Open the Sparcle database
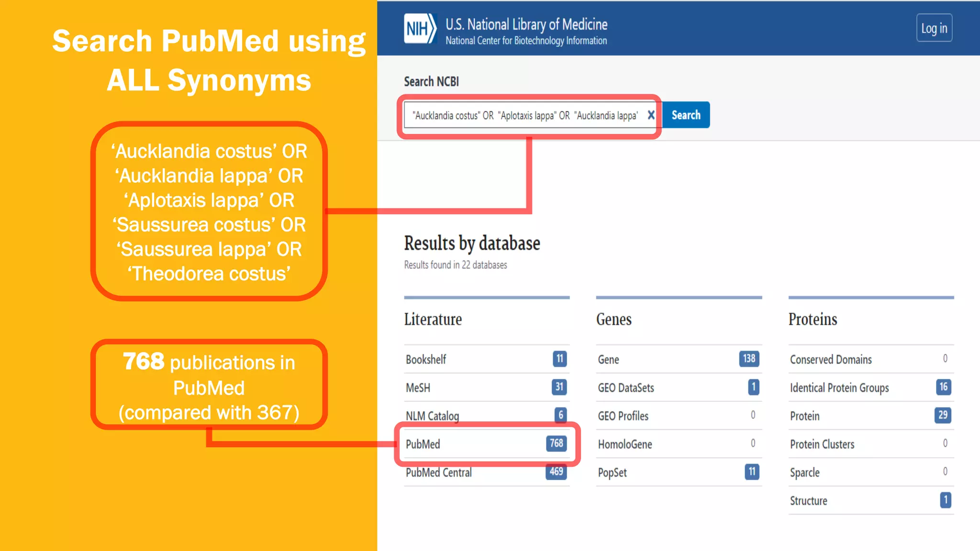The width and height of the screenshot is (980, 551). 871,472
